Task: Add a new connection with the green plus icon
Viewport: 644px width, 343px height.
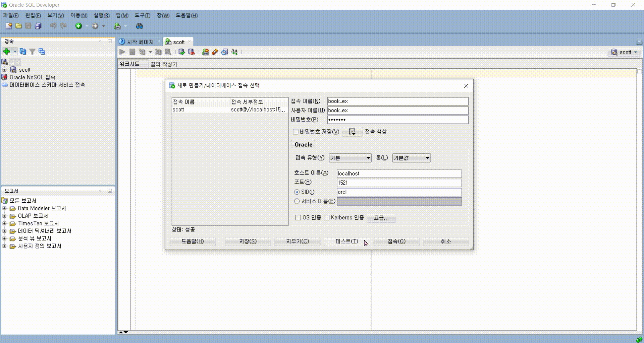Action: point(7,51)
